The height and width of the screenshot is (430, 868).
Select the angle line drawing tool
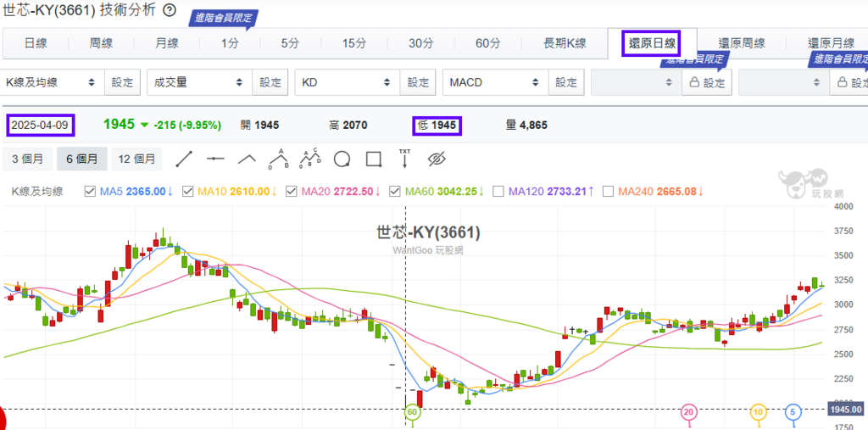[247, 159]
